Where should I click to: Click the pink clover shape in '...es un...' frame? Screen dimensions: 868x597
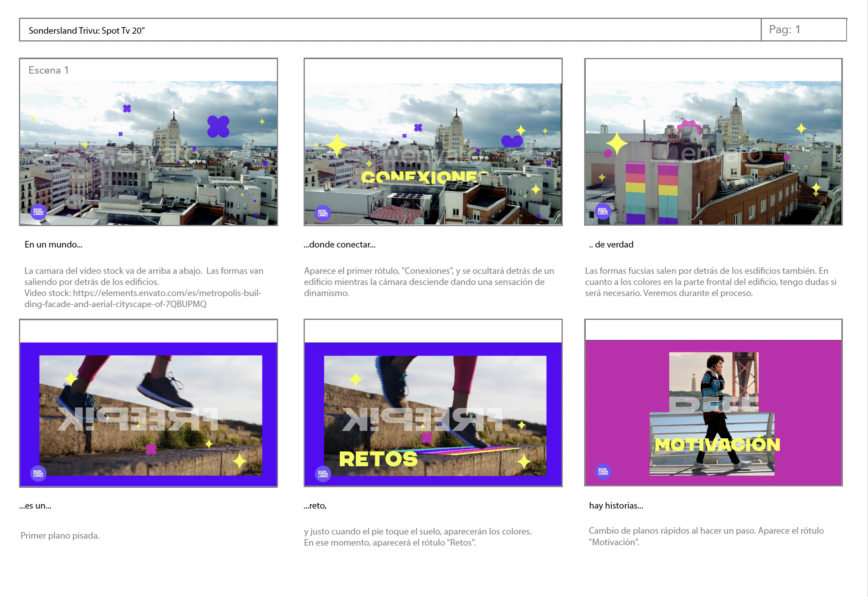[x=151, y=449]
